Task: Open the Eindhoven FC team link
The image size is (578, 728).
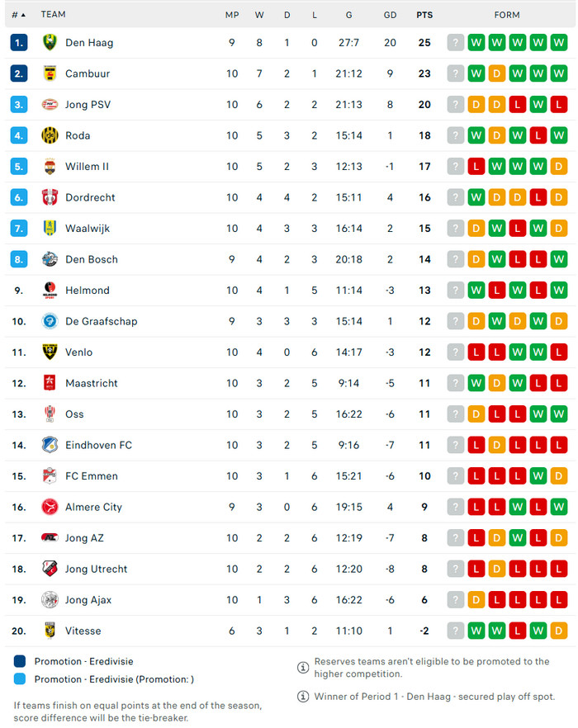Action: [x=98, y=445]
